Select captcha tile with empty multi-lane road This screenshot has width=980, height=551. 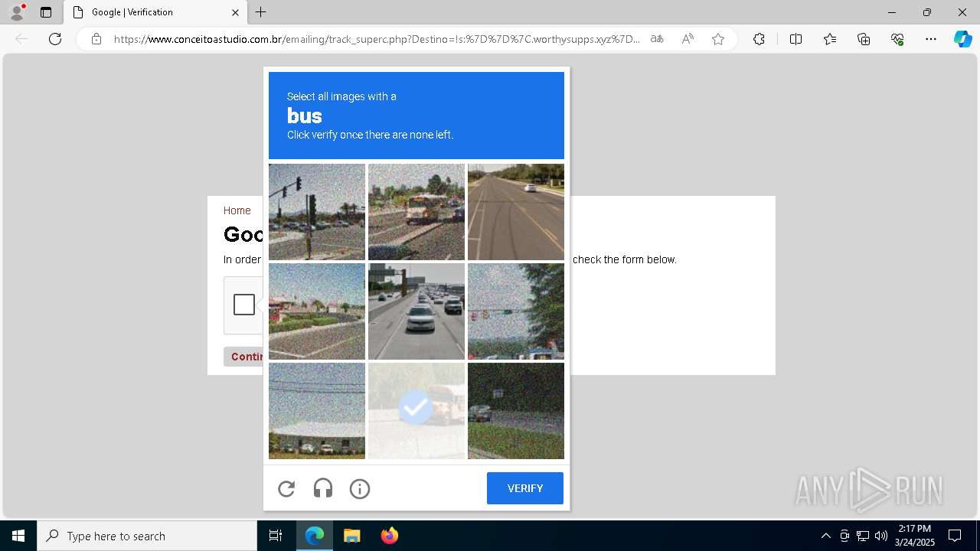pos(516,212)
